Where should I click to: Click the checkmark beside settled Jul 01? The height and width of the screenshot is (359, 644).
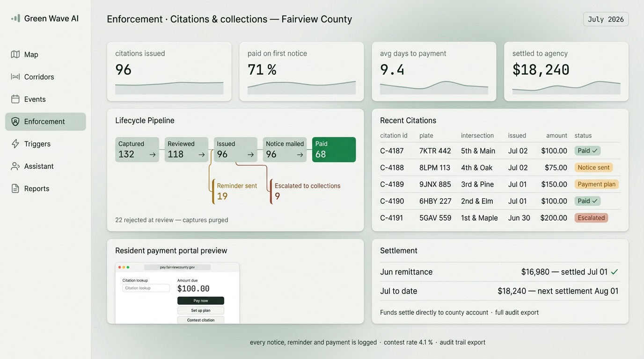[615, 272]
